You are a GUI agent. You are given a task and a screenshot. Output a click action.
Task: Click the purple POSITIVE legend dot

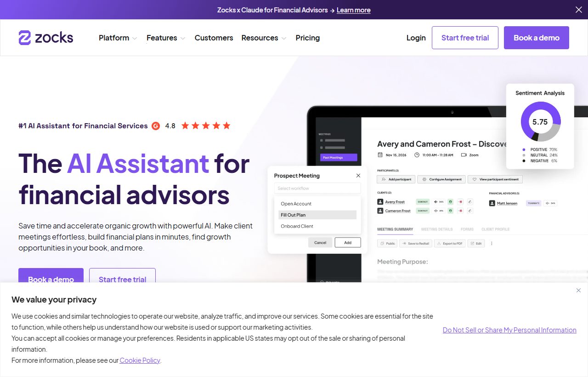524,149
